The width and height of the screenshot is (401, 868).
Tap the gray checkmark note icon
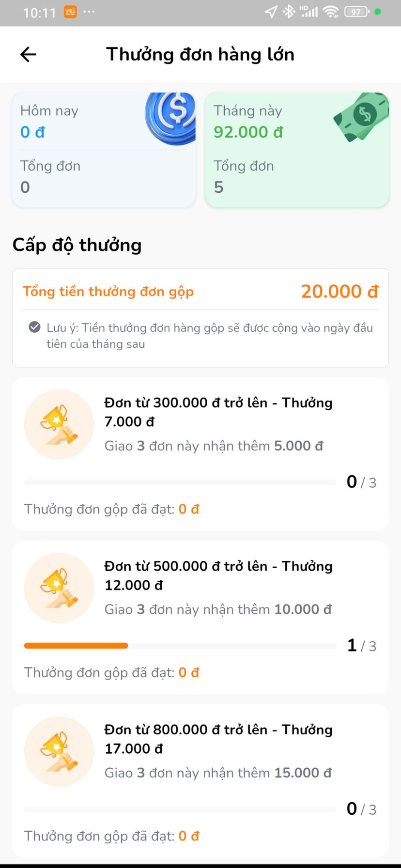tap(34, 327)
